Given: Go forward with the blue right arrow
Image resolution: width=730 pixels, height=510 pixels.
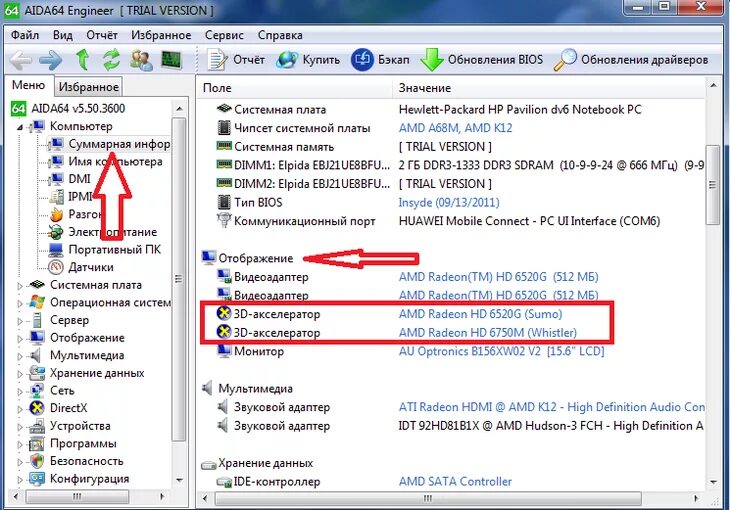Looking at the screenshot, I should tap(50, 60).
